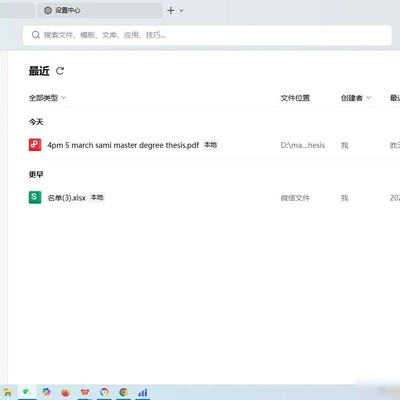Open Firefox from the taskbar

(x=65, y=392)
